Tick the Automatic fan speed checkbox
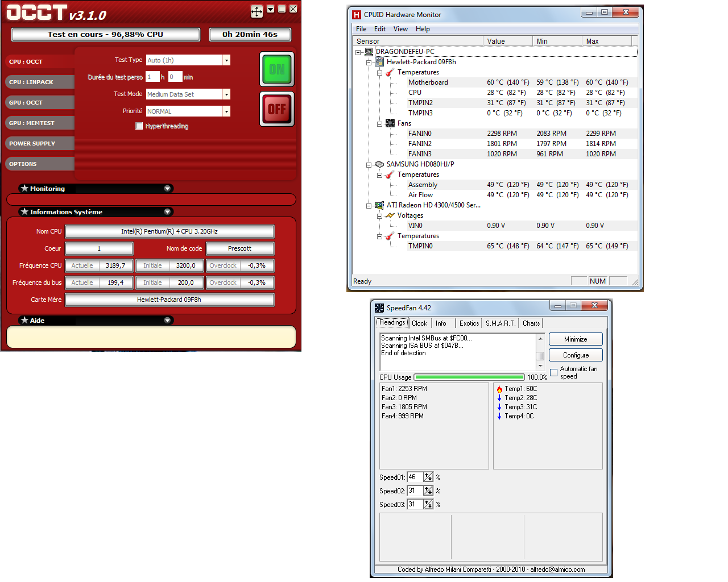 [x=553, y=373]
